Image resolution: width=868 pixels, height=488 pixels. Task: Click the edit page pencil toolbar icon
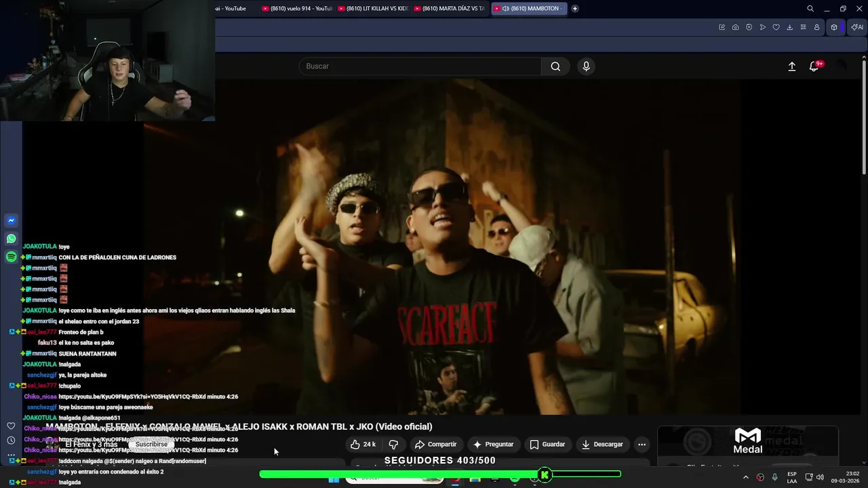(x=722, y=27)
